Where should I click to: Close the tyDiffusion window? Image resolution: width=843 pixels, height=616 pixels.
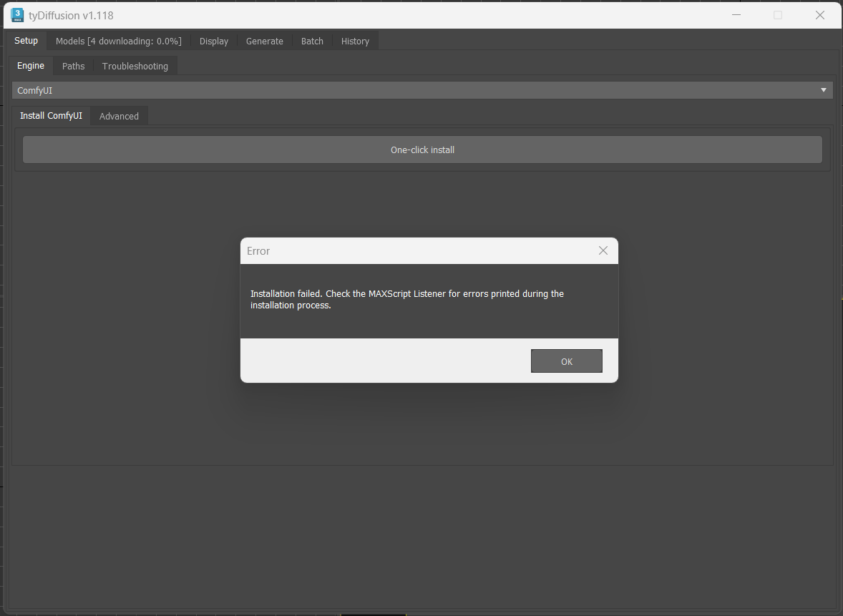820,15
